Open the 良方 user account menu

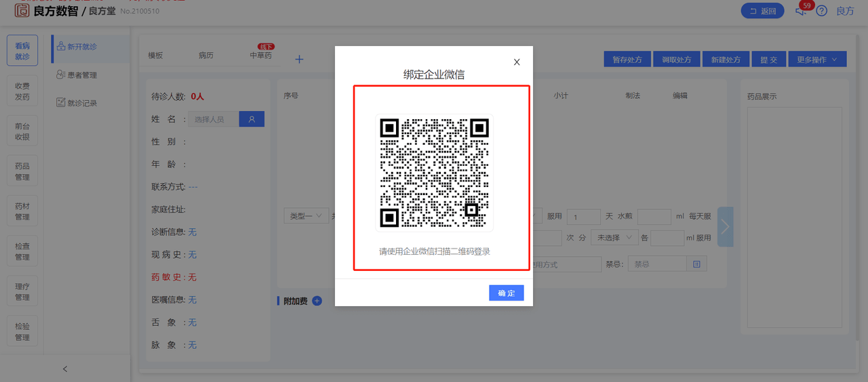[x=845, y=11]
